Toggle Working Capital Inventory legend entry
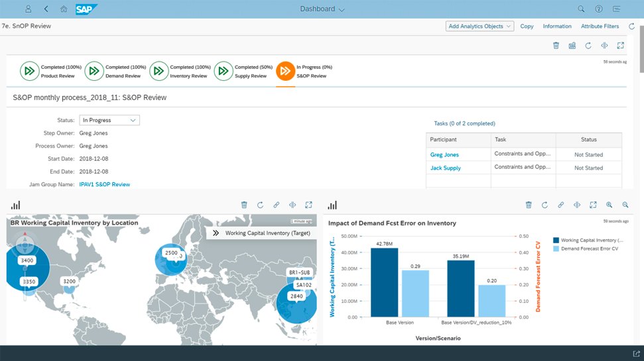The image size is (644, 361). pyautogui.click(x=588, y=240)
